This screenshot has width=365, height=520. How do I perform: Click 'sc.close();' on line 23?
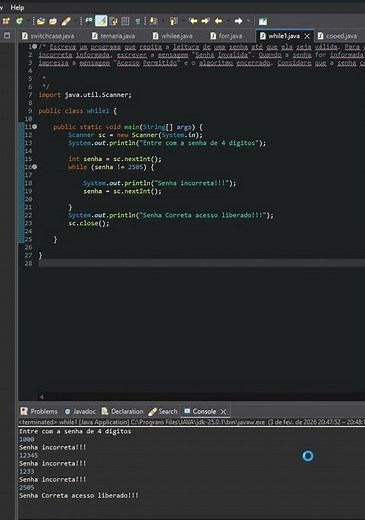(89, 223)
